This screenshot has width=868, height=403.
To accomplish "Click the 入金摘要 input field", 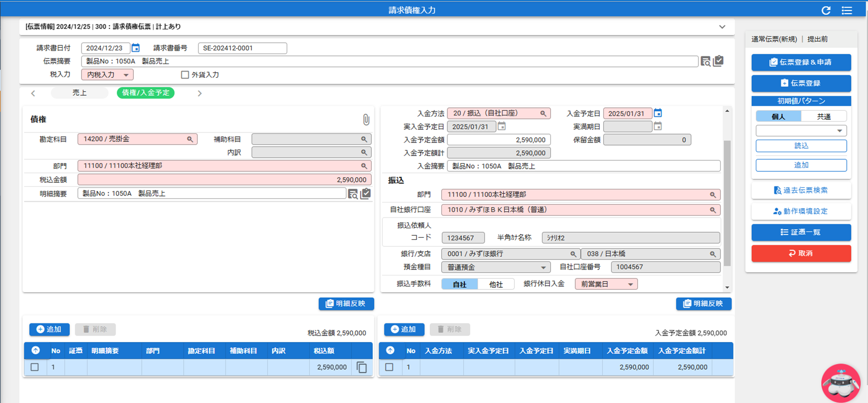I will point(584,166).
